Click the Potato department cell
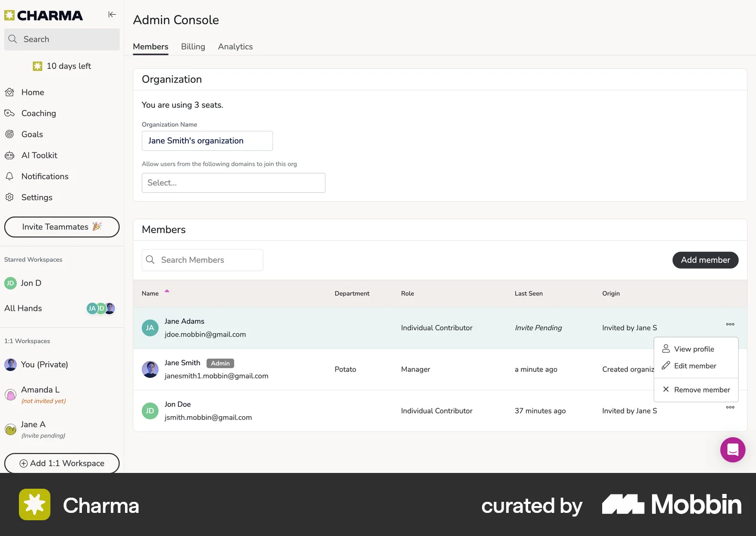Viewport: 756px width, 536px height. tap(345, 369)
